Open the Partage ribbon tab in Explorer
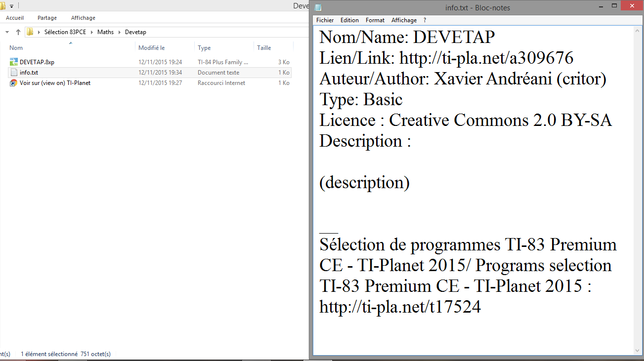Viewport: 644px width, 361px height. coord(47,18)
